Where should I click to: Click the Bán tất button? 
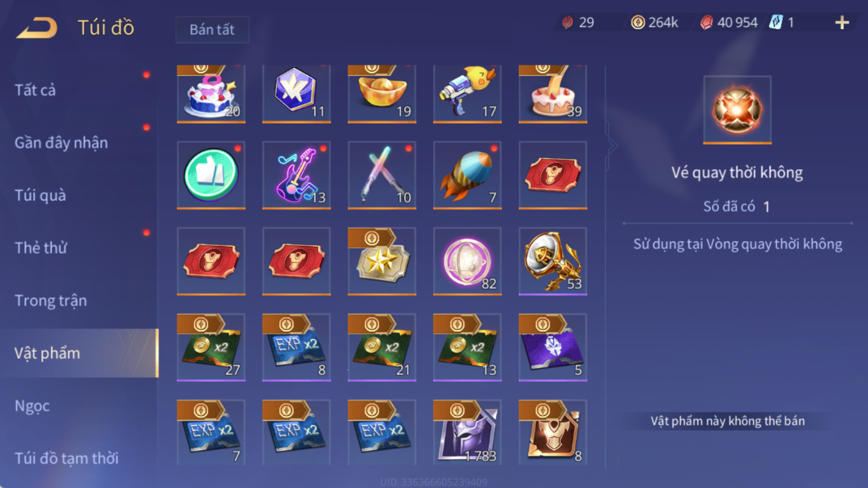[212, 30]
